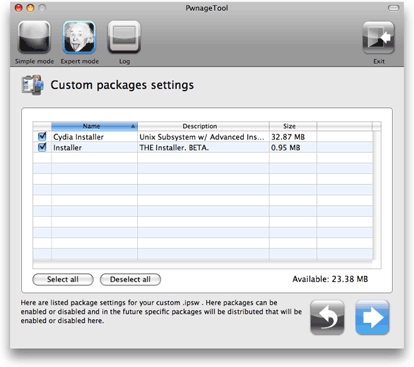
Task: Click the Custom packages settings heading icon
Action: click(32, 85)
